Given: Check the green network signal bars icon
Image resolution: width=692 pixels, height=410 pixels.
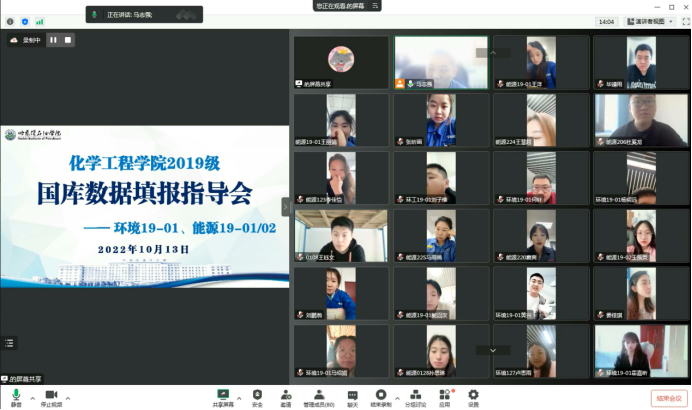Looking at the screenshot, I should tap(40, 22).
